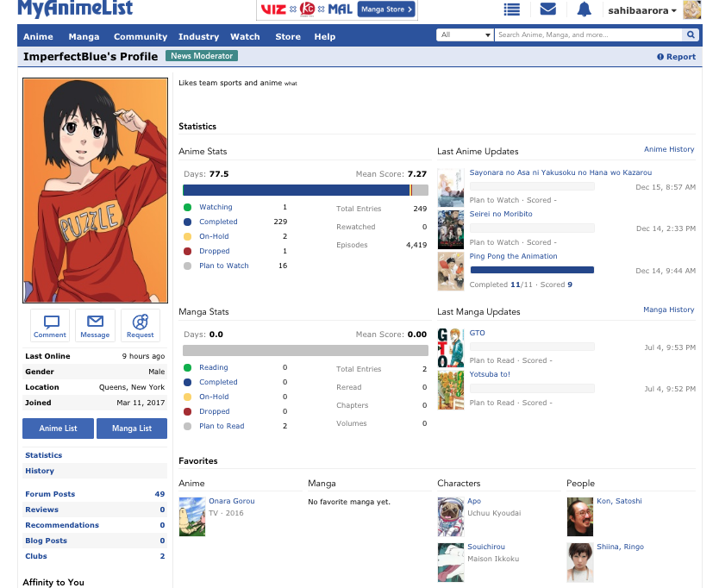
Task: Open Plan to Watch list link
Action: coord(224,266)
